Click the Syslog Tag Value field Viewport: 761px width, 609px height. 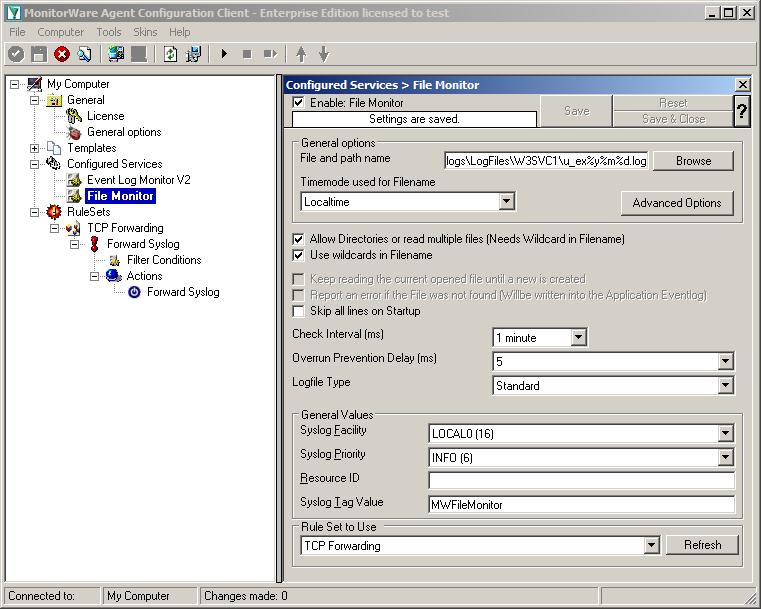[x=581, y=505]
